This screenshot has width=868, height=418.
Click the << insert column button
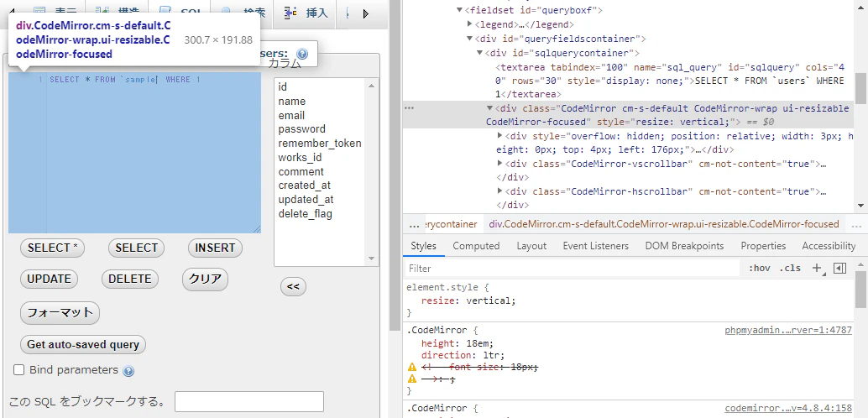point(294,287)
